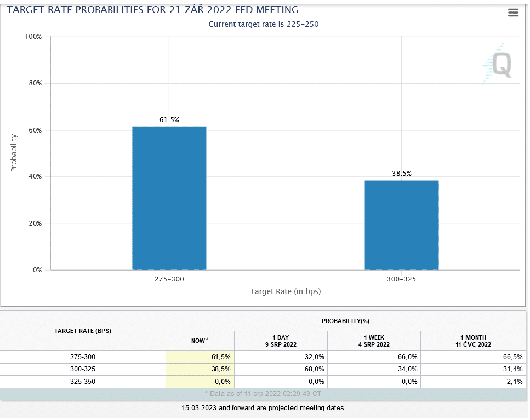The image size is (530, 420).
Task: Click 66,5% cell in 1 MONTH column
Action: click(x=474, y=358)
